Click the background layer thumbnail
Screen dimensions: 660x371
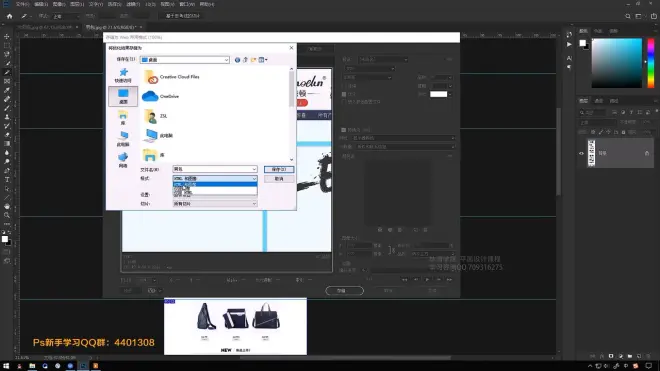point(591,153)
